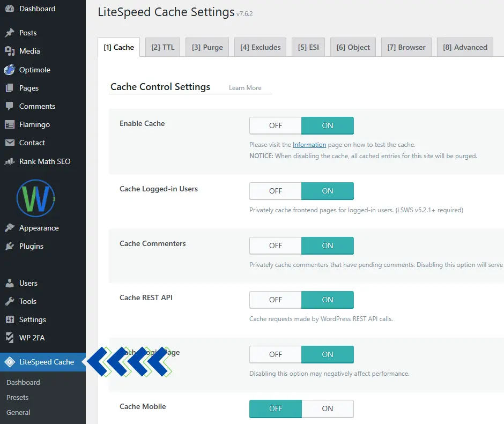Click the Posts pushpin icon
Image resolution: width=504 pixels, height=424 pixels.
pos(10,33)
